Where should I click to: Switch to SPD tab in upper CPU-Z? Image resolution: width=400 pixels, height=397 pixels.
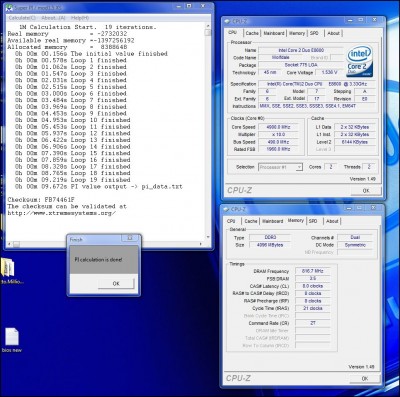(314, 33)
